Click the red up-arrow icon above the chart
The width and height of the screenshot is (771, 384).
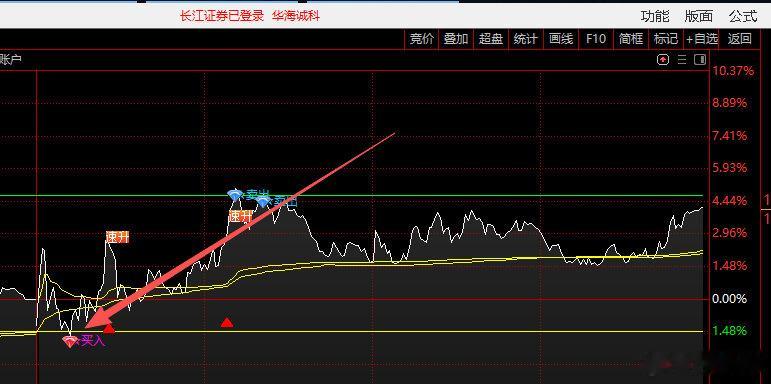click(x=663, y=60)
